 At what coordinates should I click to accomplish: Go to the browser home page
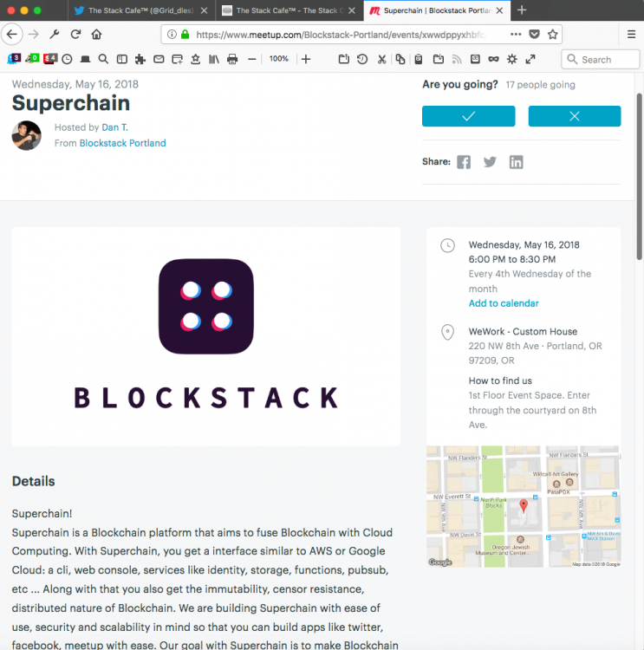96,35
